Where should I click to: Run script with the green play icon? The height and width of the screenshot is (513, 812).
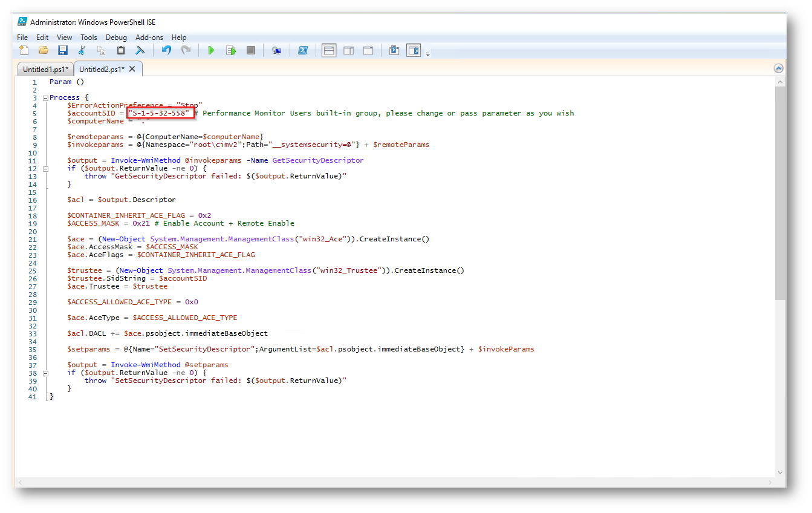click(211, 50)
